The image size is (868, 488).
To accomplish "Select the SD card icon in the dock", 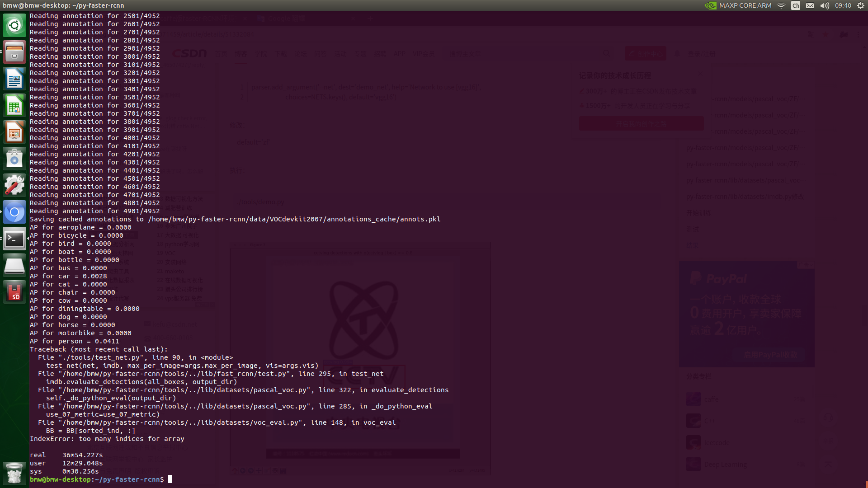I will 14,291.
